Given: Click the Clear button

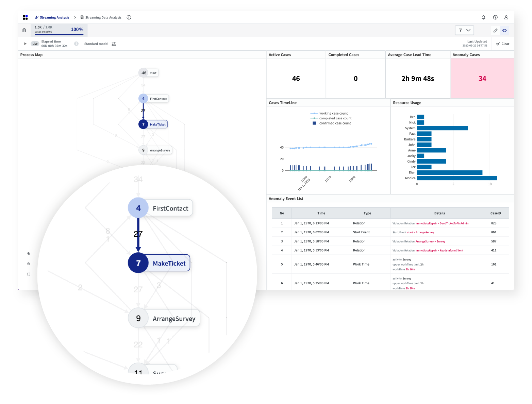Looking at the screenshot, I should click(x=503, y=44).
